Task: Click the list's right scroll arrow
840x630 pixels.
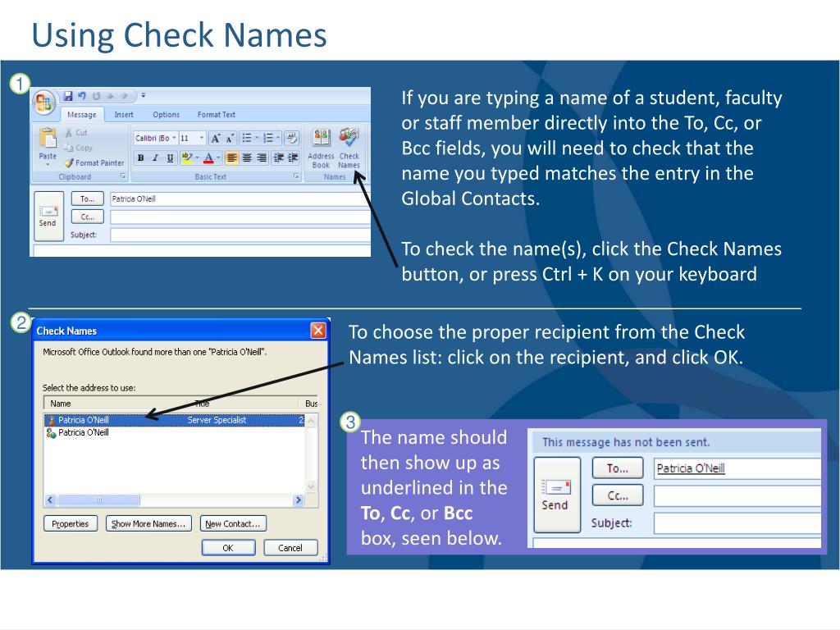Action: (299, 500)
